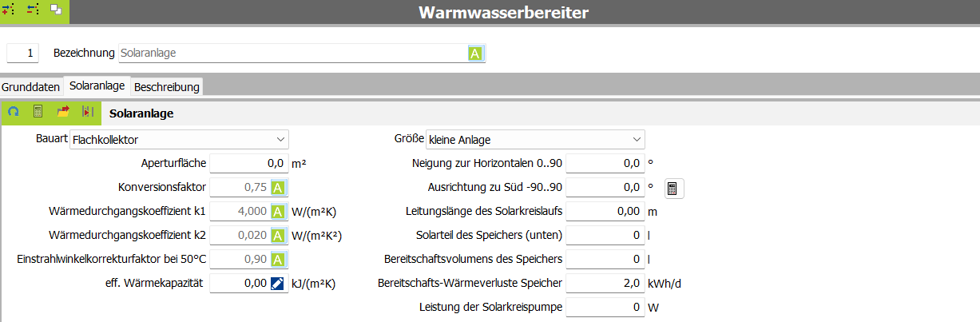Image resolution: width=980 pixels, height=322 pixels.
Task: Toggle the automatic A button for Bezeichnung
Action: tap(475, 54)
